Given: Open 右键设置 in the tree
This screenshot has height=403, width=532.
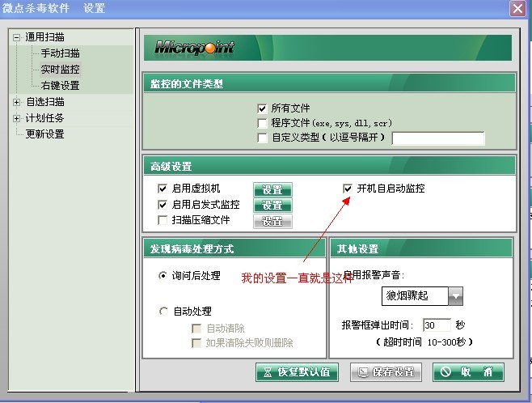Looking at the screenshot, I should (x=60, y=86).
